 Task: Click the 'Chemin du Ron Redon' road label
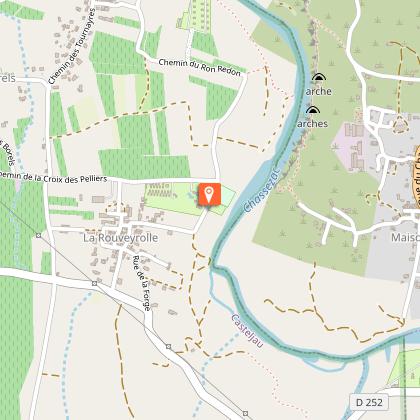(199, 67)
